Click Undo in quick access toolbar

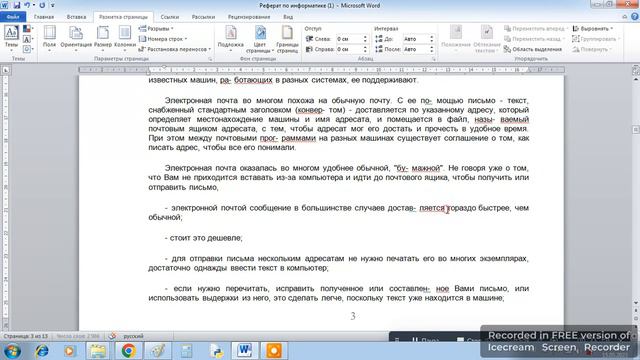pyautogui.click(x=27, y=5)
